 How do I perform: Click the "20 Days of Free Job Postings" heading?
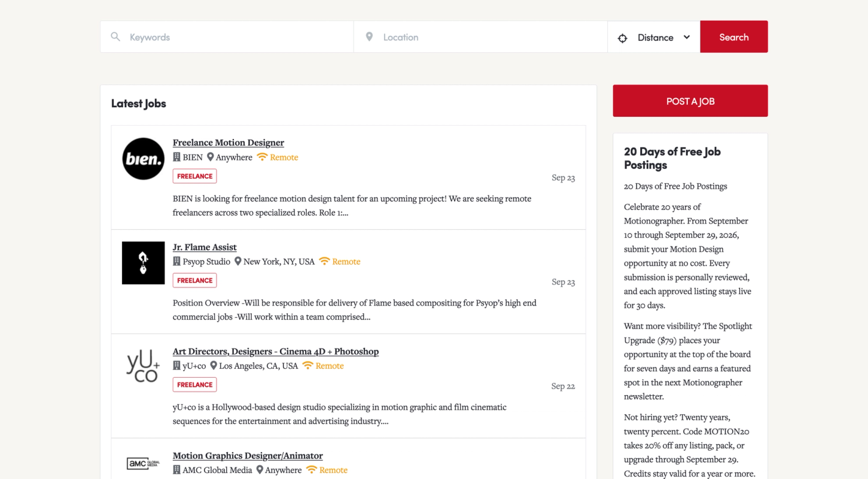click(672, 158)
